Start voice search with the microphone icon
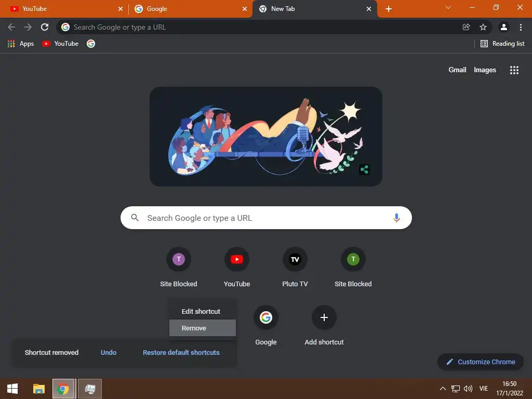The height and width of the screenshot is (399, 532). coord(396,218)
